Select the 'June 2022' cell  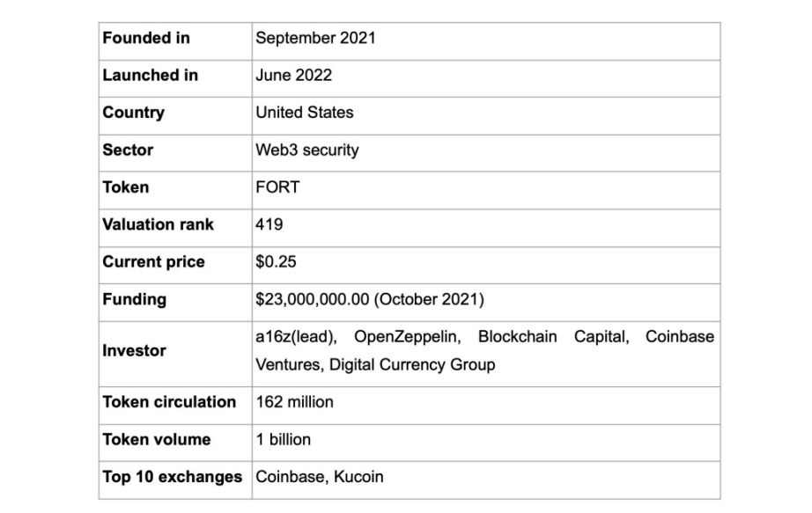(x=486, y=78)
